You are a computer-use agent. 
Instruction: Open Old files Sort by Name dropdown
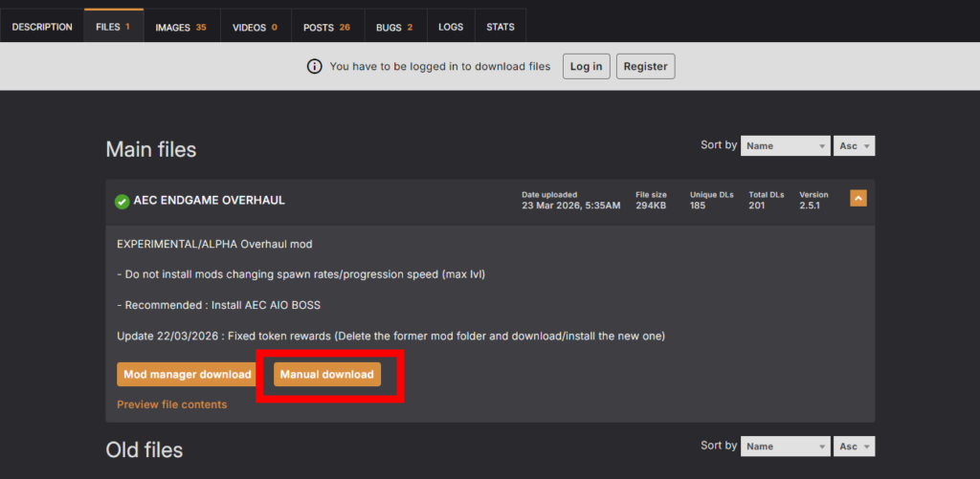click(x=785, y=446)
